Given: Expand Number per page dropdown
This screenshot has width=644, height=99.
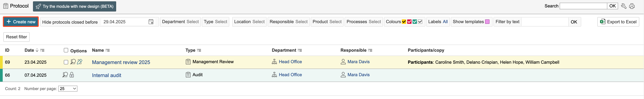Looking at the screenshot, I should 68,89.
